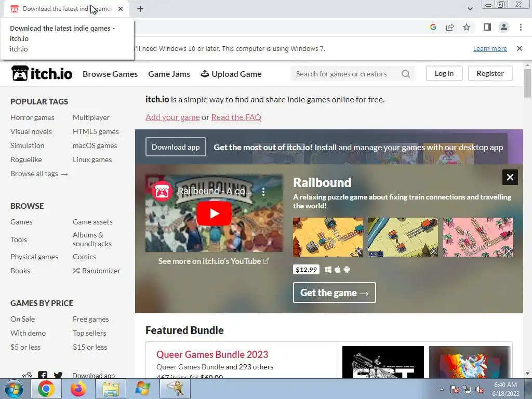532x399 pixels.
Task: Open the Read the FAQ link
Action: tap(236, 117)
